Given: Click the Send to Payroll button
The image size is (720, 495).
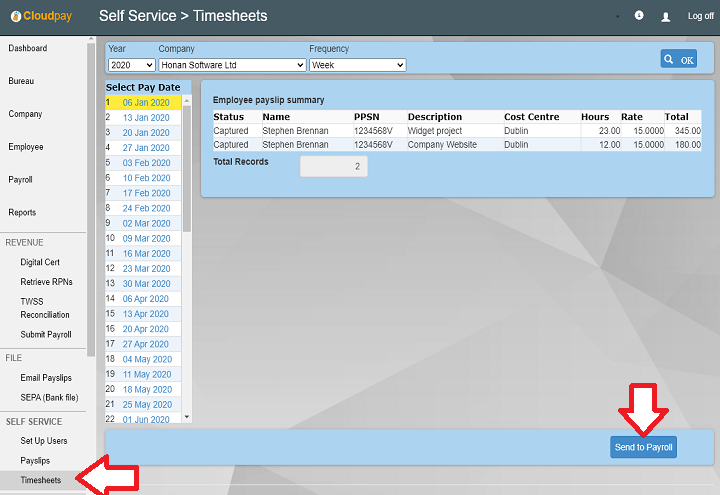Looking at the screenshot, I should click(x=643, y=447).
